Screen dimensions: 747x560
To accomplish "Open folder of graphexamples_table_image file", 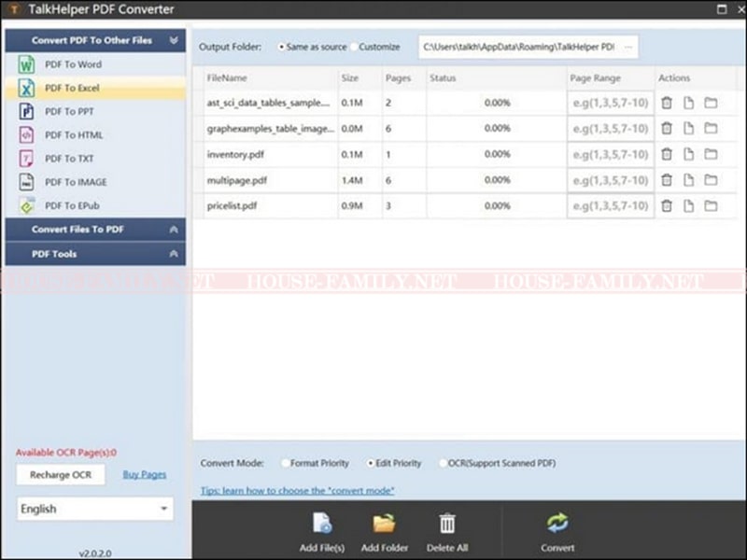I will click(x=711, y=129).
